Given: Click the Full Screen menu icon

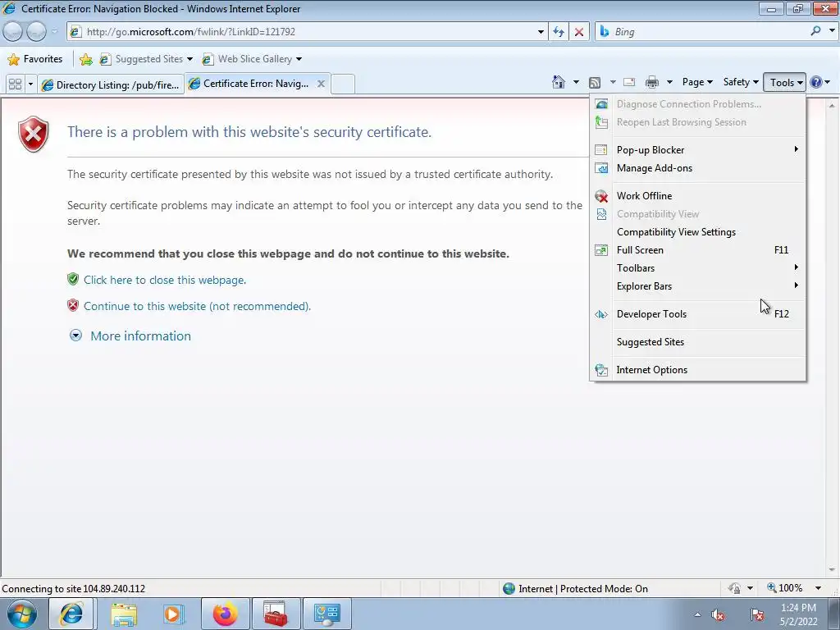Looking at the screenshot, I should click(601, 250).
